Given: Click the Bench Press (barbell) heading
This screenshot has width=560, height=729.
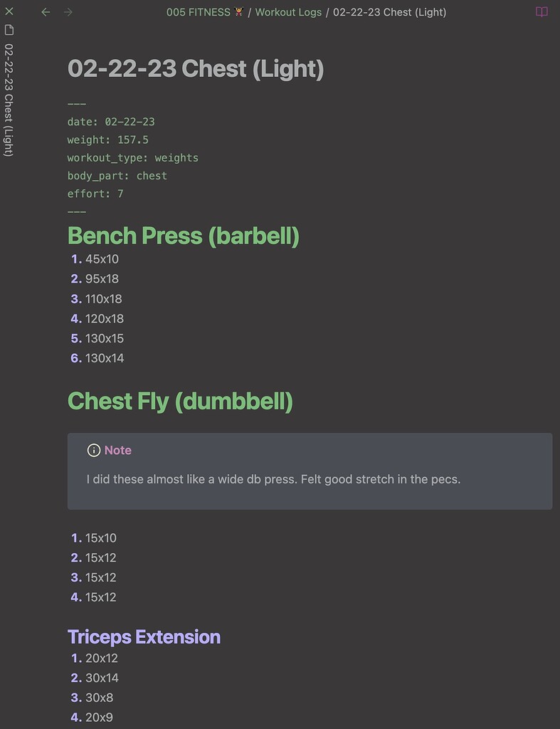Looking at the screenshot, I should pos(183,236).
